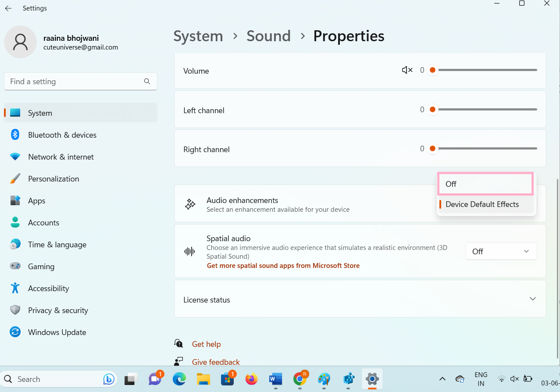Show hidden system tray icons
The width and height of the screenshot is (560, 392).
coord(442,379)
